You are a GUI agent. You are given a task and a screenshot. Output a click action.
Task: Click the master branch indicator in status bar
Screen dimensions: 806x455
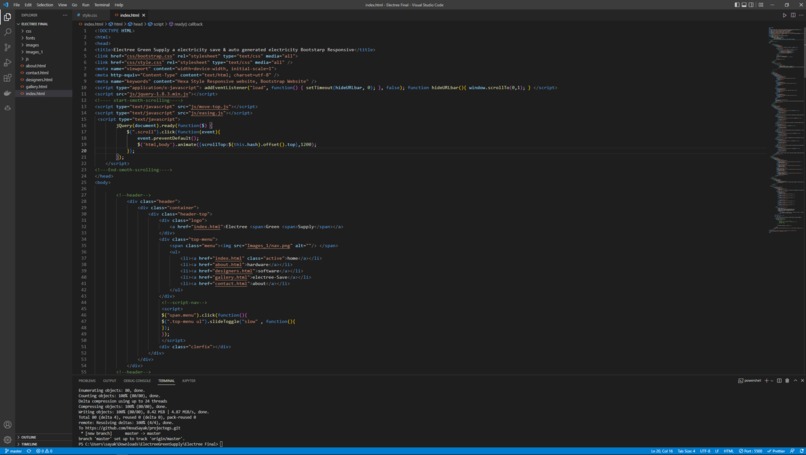coord(13,451)
